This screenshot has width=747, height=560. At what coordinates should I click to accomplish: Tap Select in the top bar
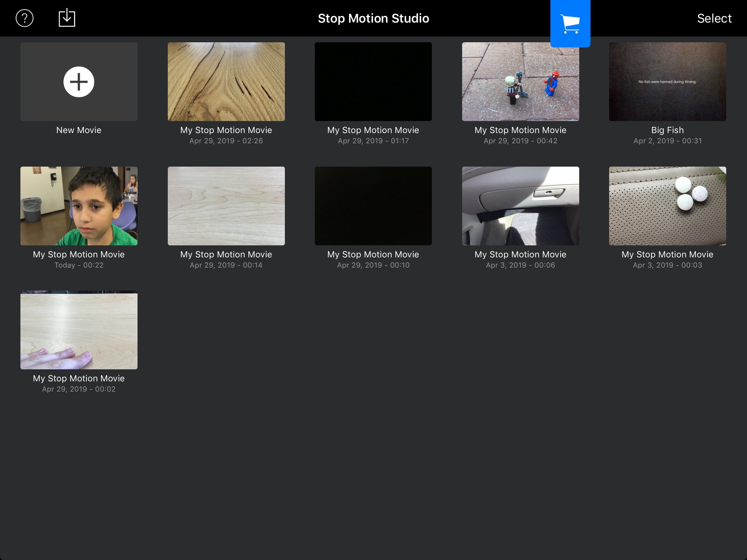(x=714, y=18)
